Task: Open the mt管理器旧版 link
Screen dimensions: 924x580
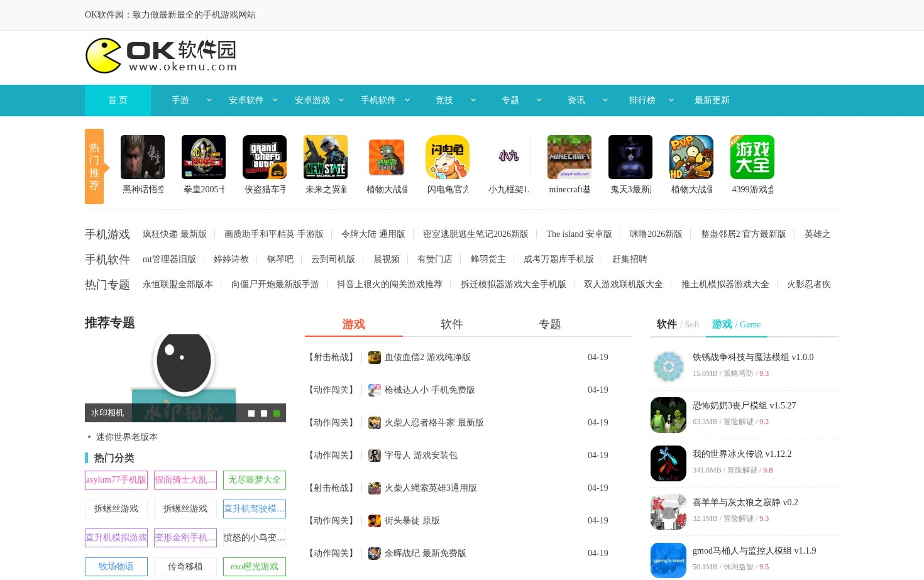Action: tap(169, 259)
